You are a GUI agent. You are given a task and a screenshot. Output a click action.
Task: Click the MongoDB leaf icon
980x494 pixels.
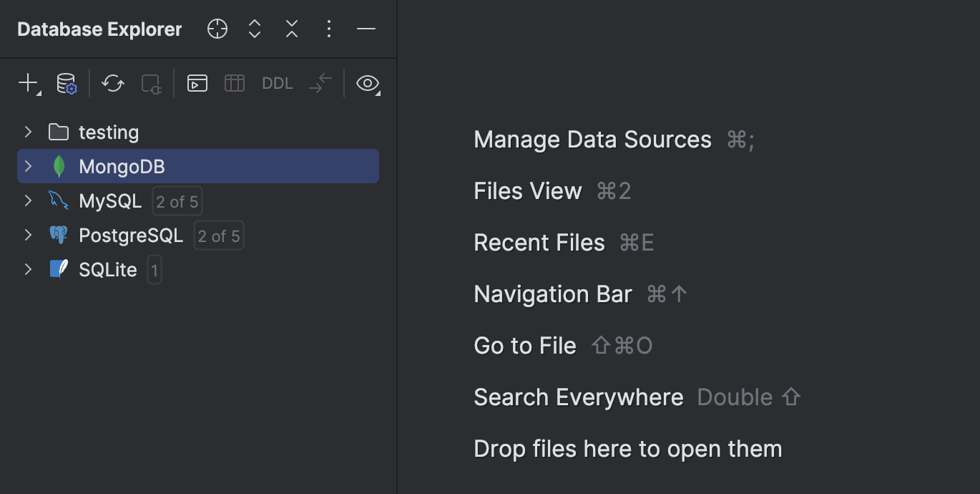[59, 166]
